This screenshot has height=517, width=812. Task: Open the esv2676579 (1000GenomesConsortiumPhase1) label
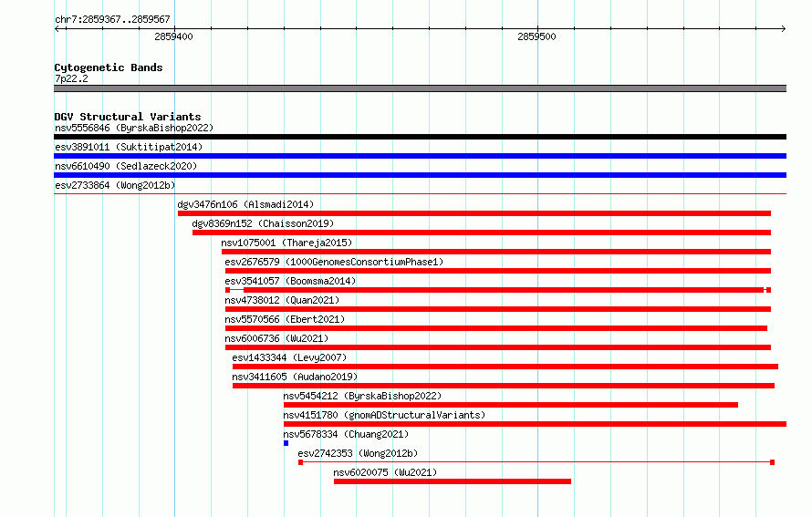point(334,262)
